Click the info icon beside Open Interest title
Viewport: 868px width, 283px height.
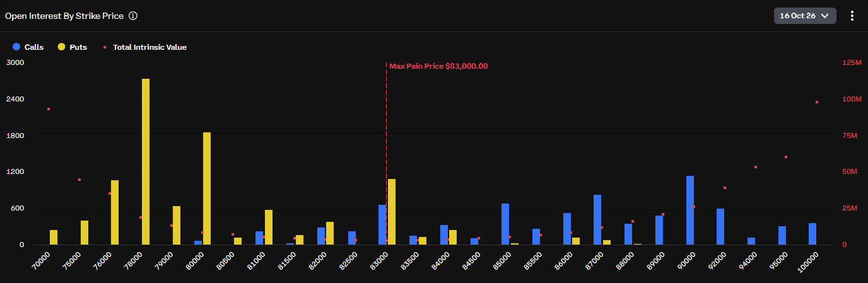click(133, 16)
